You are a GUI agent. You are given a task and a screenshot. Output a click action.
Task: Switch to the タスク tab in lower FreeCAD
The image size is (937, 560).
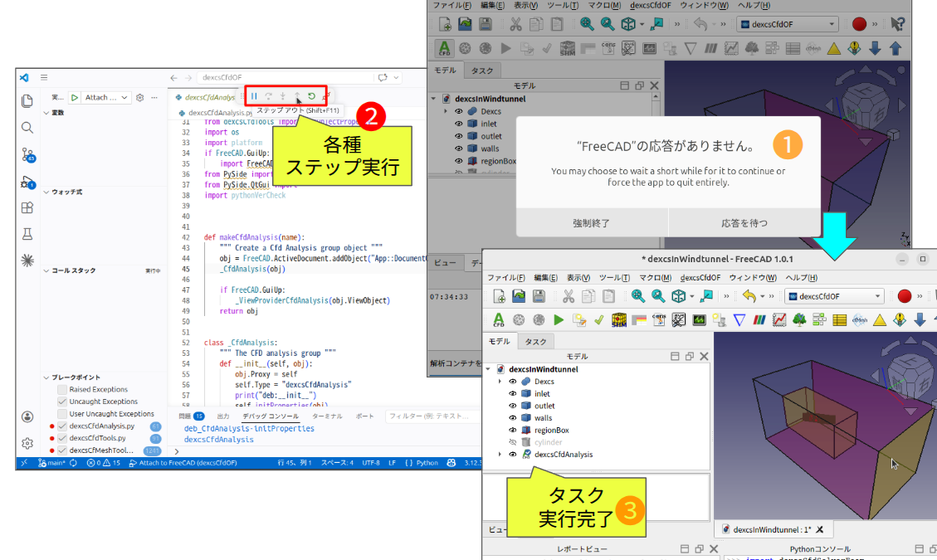pos(536,342)
